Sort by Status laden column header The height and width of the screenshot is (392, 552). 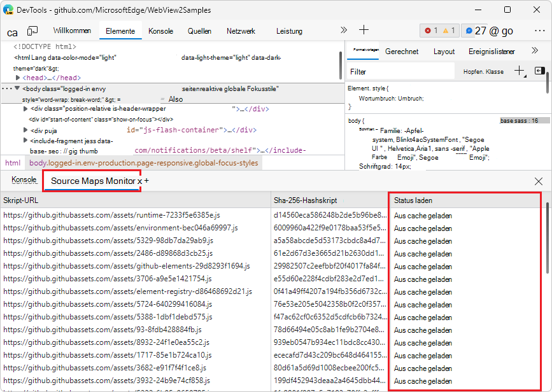pos(465,200)
